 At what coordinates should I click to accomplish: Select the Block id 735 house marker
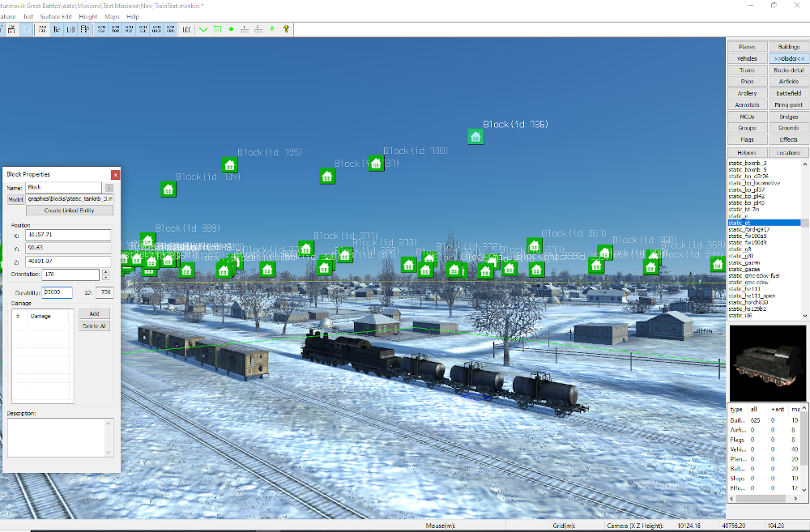pyautogui.click(x=230, y=165)
